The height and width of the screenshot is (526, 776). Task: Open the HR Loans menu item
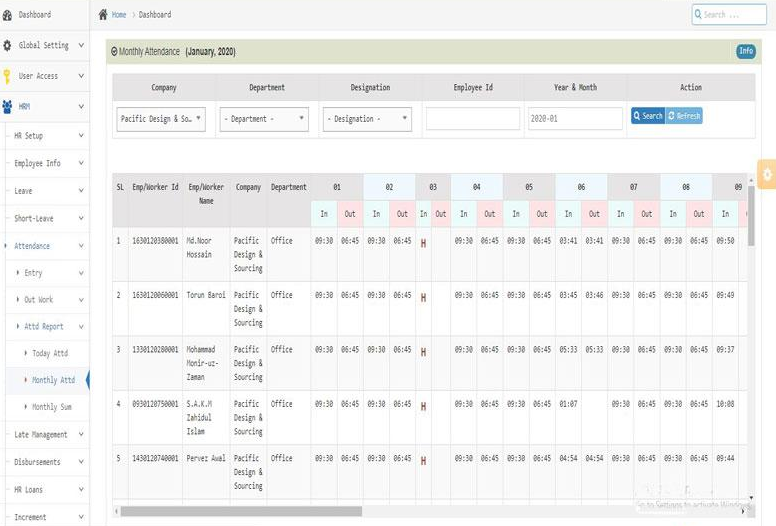coord(29,490)
